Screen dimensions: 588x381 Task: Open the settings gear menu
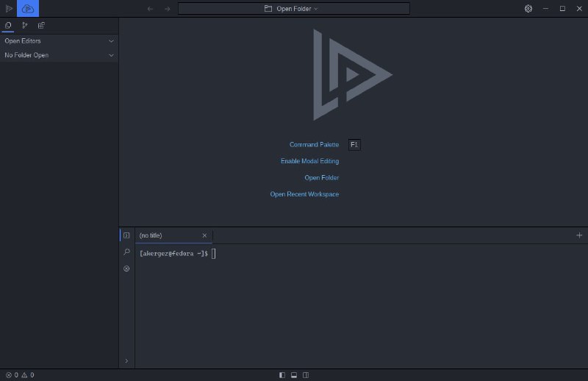click(528, 9)
